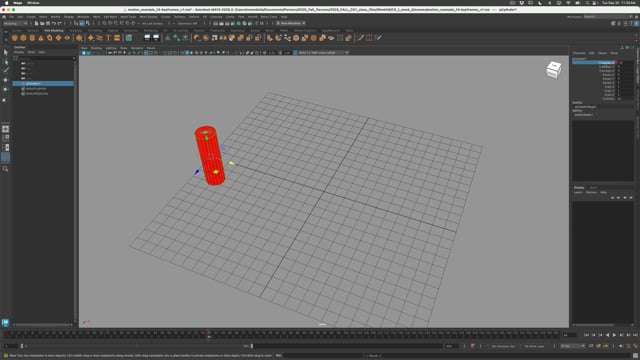Open the File menu

click(11, 17)
